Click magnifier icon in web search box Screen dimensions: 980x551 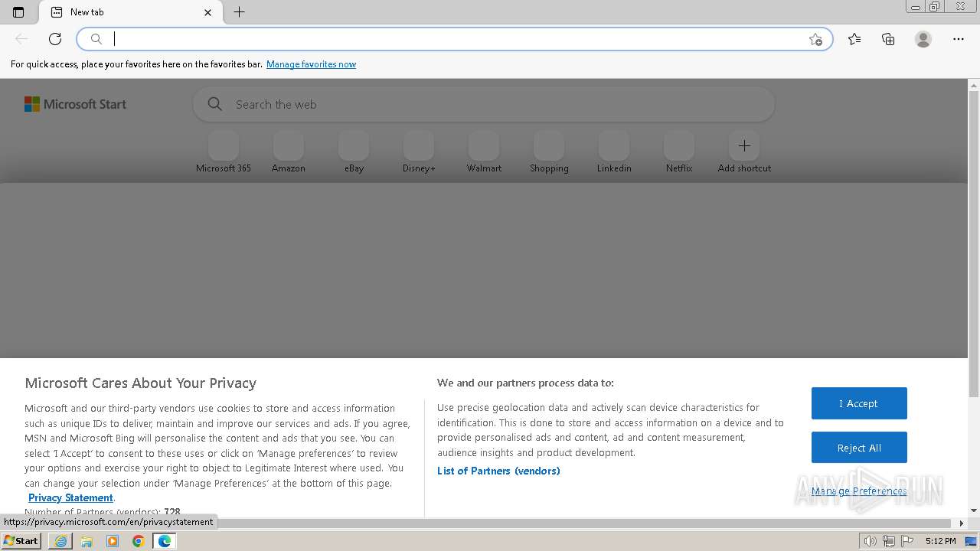coord(215,104)
